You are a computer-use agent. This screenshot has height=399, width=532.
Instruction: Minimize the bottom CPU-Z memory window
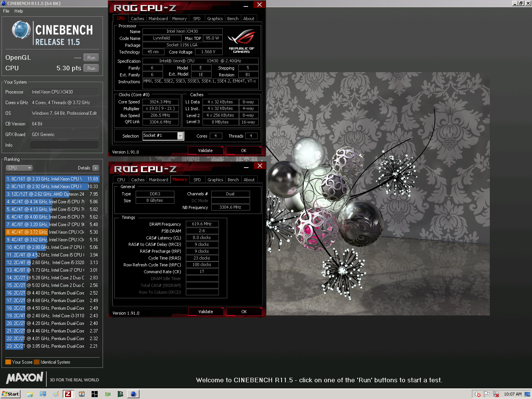pos(246,167)
